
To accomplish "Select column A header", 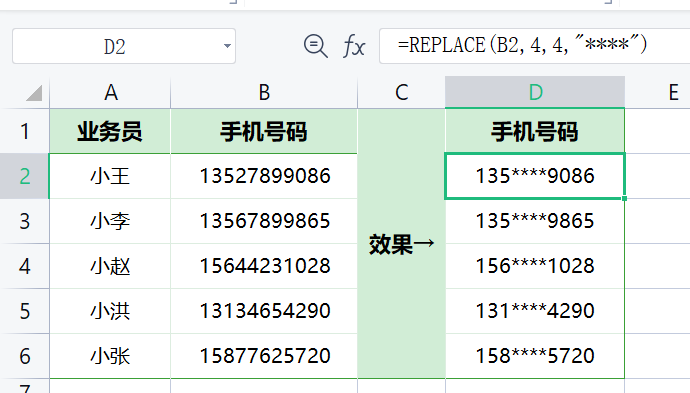I will coord(110,92).
